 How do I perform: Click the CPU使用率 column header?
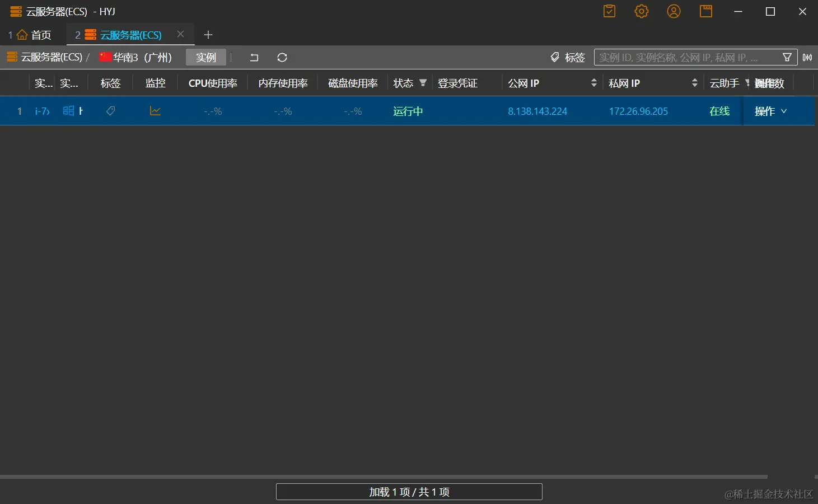213,83
